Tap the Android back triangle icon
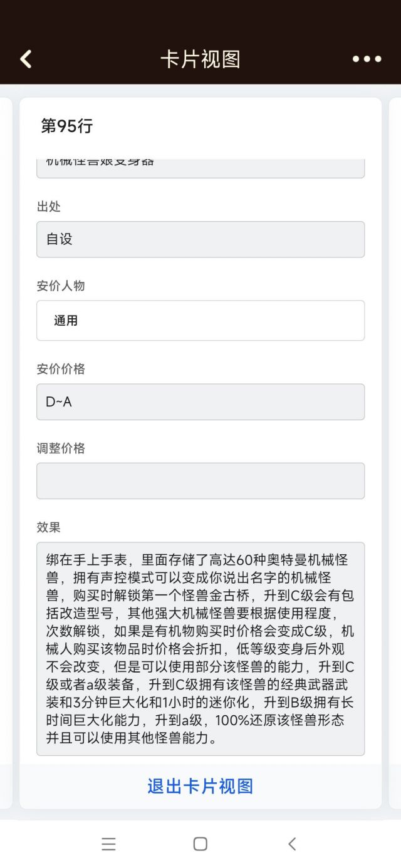The height and width of the screenshot is (868, 401). click(292, 844)
